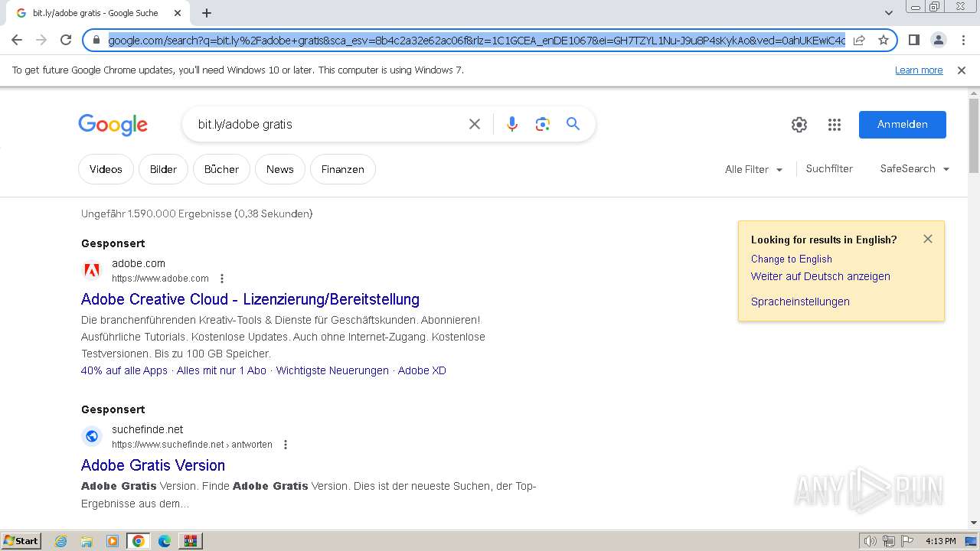
Task: Launch Internet Explorer from the taskbar
Action: (x=61, y=541)
